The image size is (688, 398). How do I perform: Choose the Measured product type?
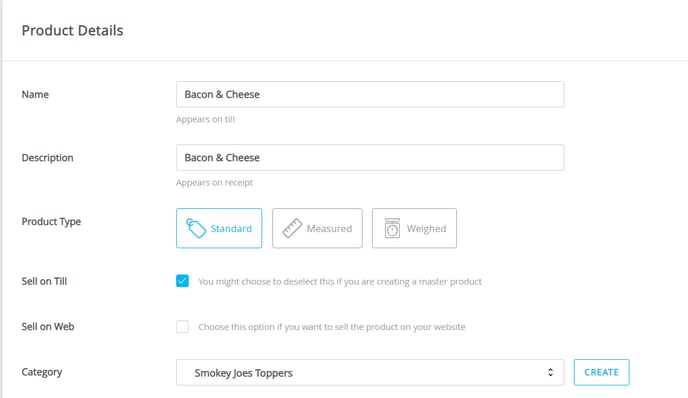pos(317,228)
